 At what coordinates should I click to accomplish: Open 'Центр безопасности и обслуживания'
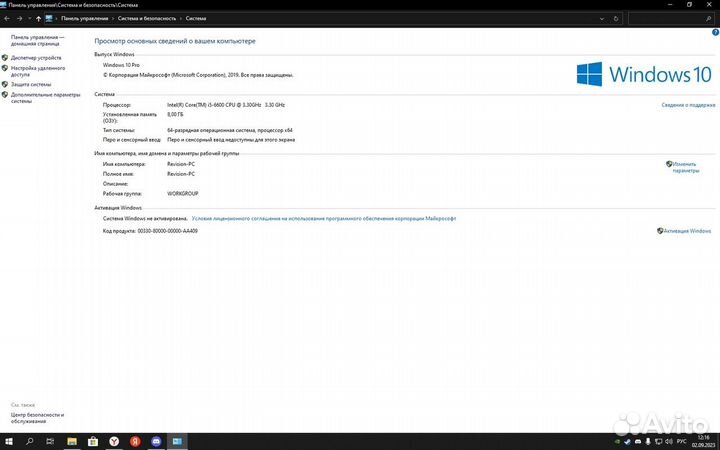pyautogui.click(x=38, y=418)
